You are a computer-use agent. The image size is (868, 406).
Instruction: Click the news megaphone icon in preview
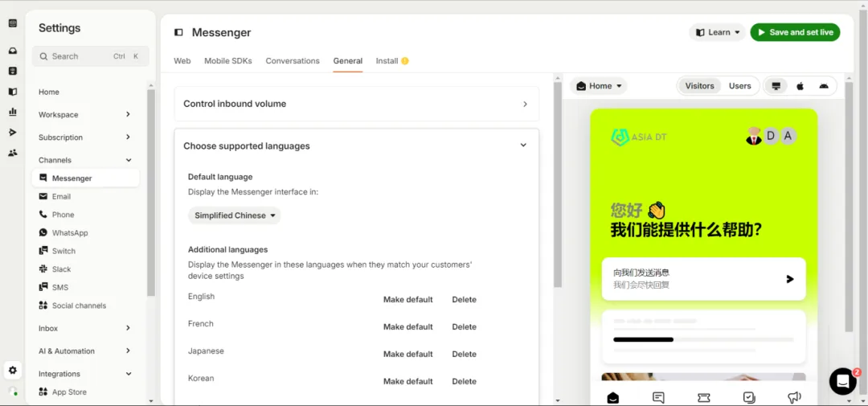click(x=794, y=397)
